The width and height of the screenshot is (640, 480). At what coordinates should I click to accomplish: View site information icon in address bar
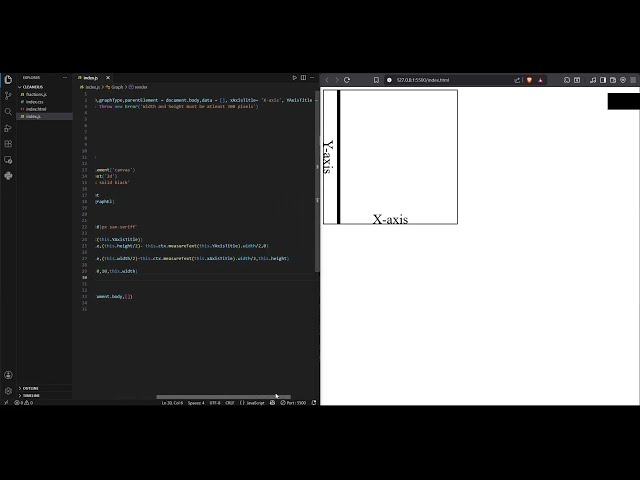tap(389, 80)
